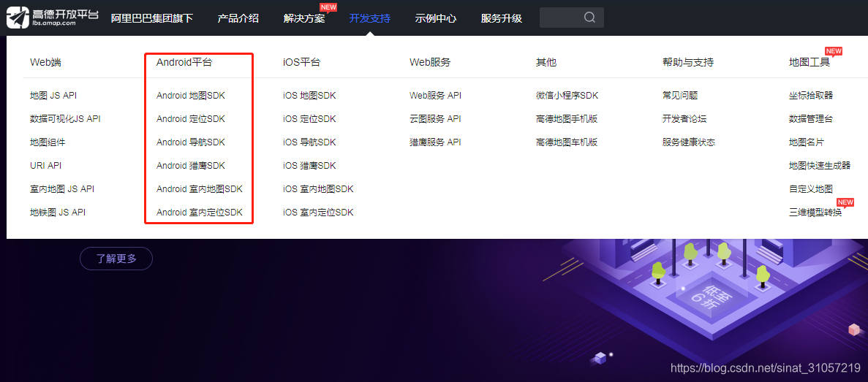This screenshot has height=382, width=868.
Task: Open the 解决方案 menu
Action: pyautogui.click(x=304, y=18)
